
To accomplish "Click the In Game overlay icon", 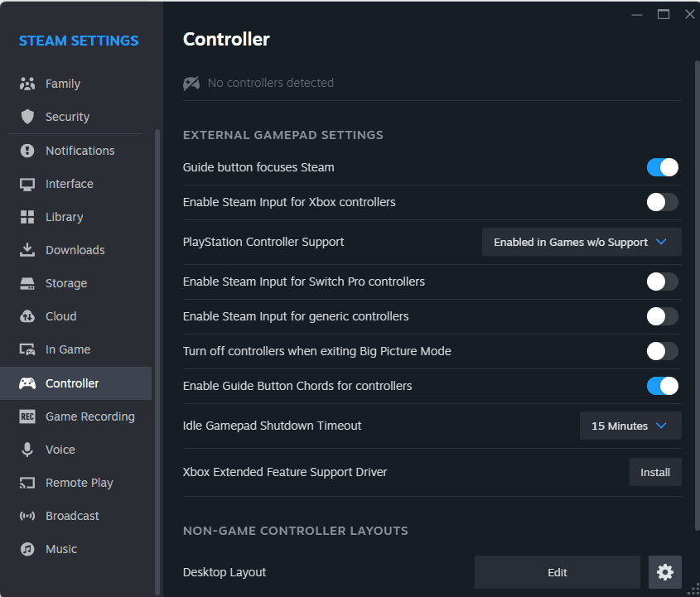I will click(27, 349).
